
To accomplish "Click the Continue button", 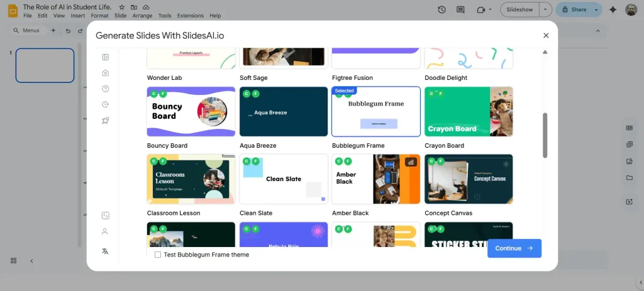I will tap(514, 248).
